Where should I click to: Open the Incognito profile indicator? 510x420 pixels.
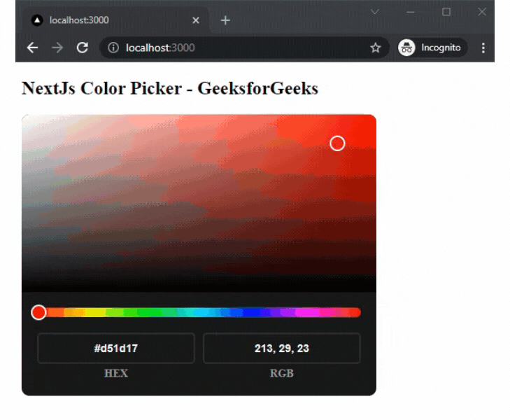[432, 48]
